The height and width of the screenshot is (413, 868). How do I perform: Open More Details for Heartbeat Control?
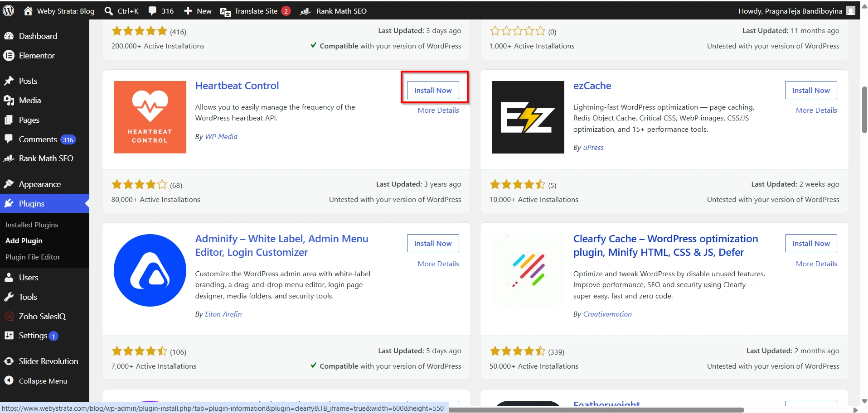click(x=438, y=110)
